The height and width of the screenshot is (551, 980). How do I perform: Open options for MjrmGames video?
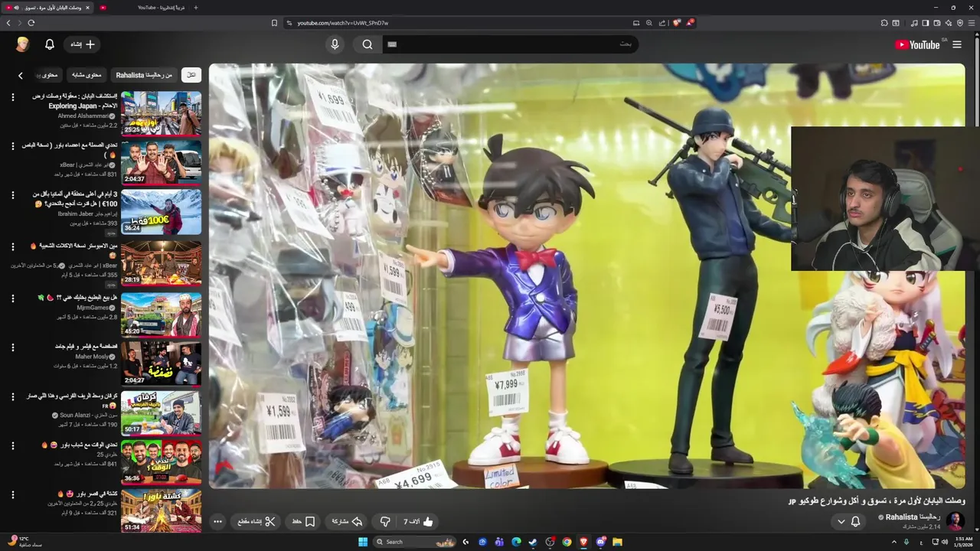tap(12, 297)
